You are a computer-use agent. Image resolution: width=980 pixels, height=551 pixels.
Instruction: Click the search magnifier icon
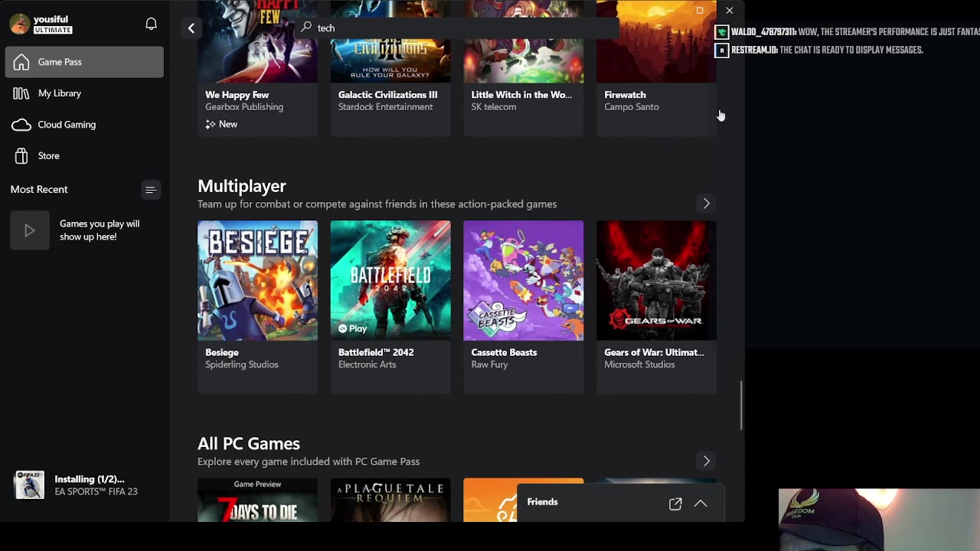[x=306, y=27]
